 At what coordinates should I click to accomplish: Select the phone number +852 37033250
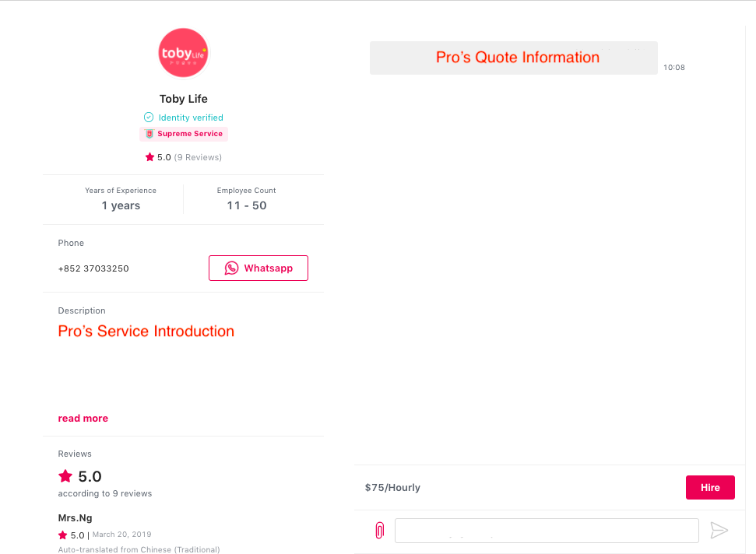tap(93, 268)
